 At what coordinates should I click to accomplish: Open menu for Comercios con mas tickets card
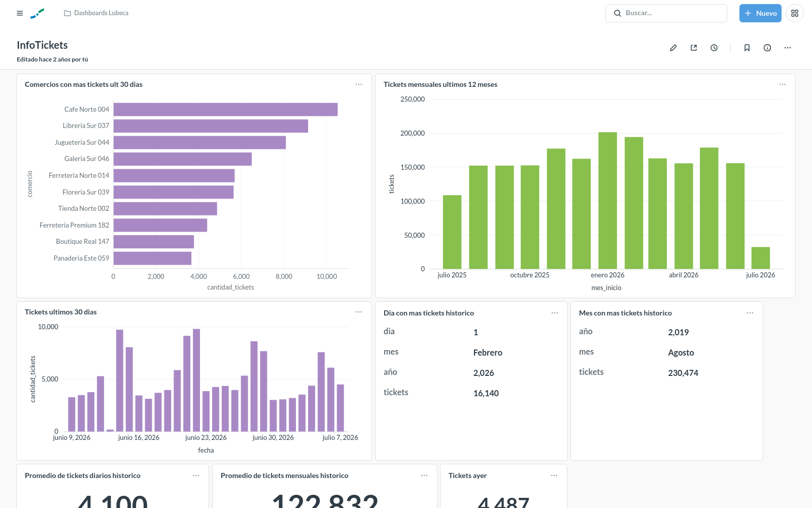click(x=359, y=84)
